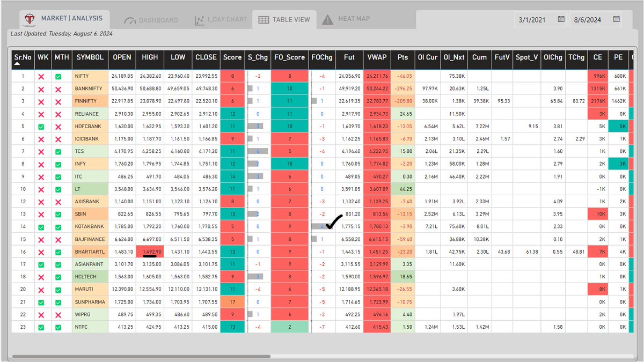Click FINNIFTY's CE value 2176K

point(597,101)
